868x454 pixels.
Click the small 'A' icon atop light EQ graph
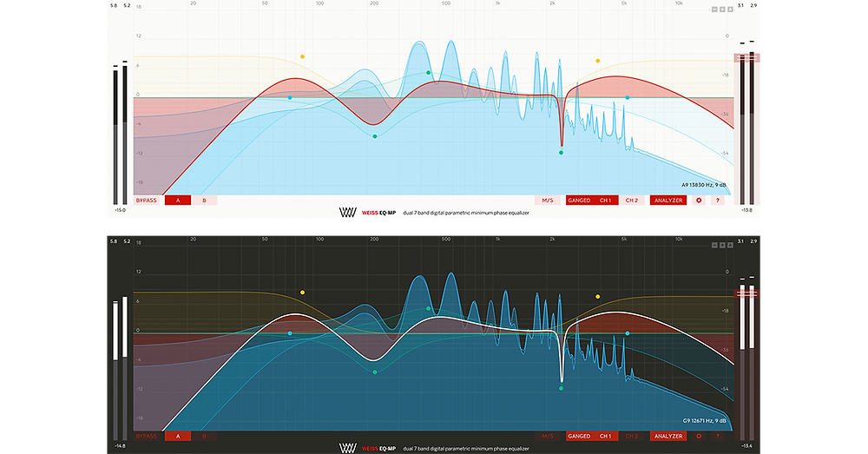point(730,10)
